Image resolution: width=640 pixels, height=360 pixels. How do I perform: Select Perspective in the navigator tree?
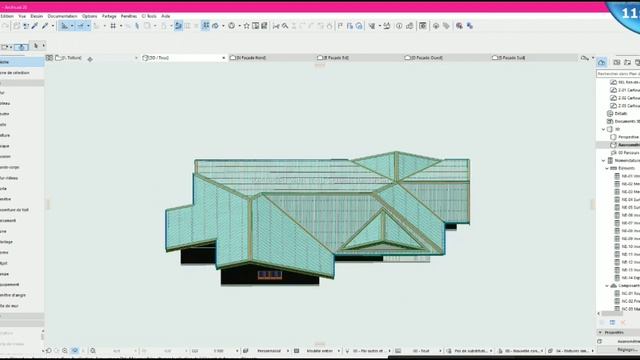(628, 137)
